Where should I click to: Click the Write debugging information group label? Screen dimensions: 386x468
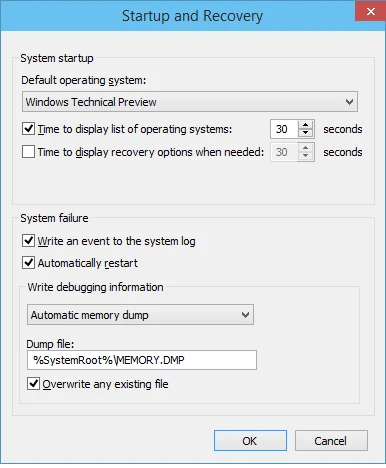(95, 287)
